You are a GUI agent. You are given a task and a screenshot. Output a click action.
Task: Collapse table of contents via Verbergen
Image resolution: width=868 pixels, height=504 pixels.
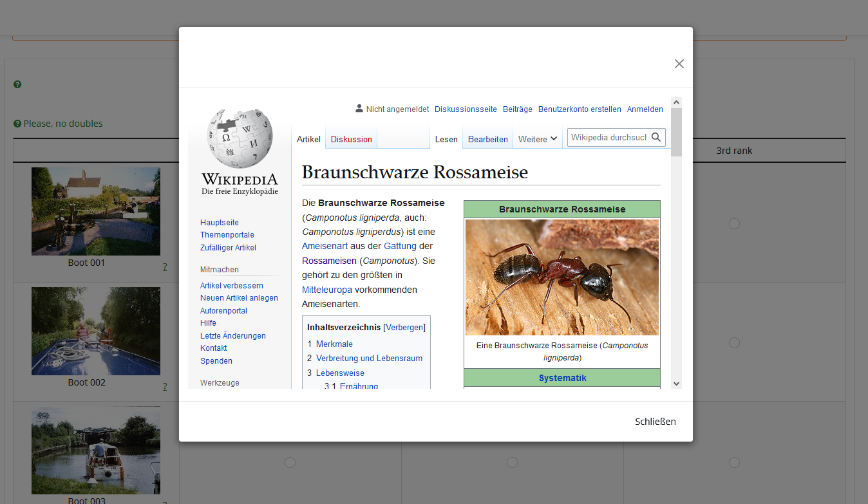click(x=405, y=327)
